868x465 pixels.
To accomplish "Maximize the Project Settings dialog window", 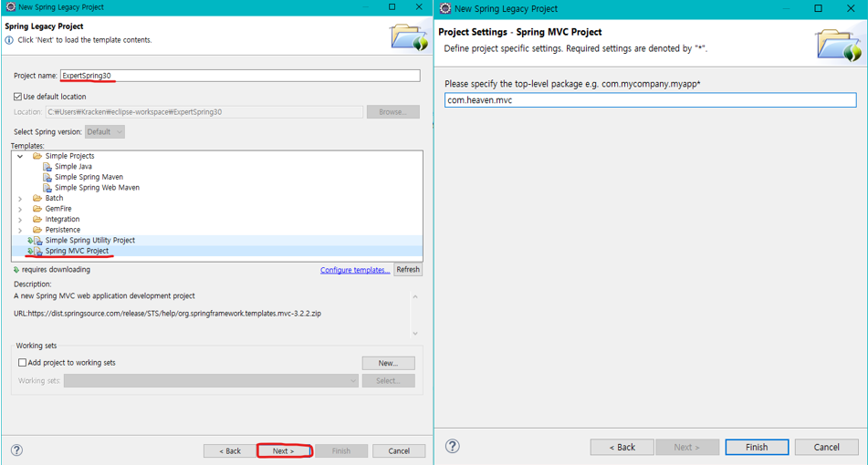I will point(818,8).
